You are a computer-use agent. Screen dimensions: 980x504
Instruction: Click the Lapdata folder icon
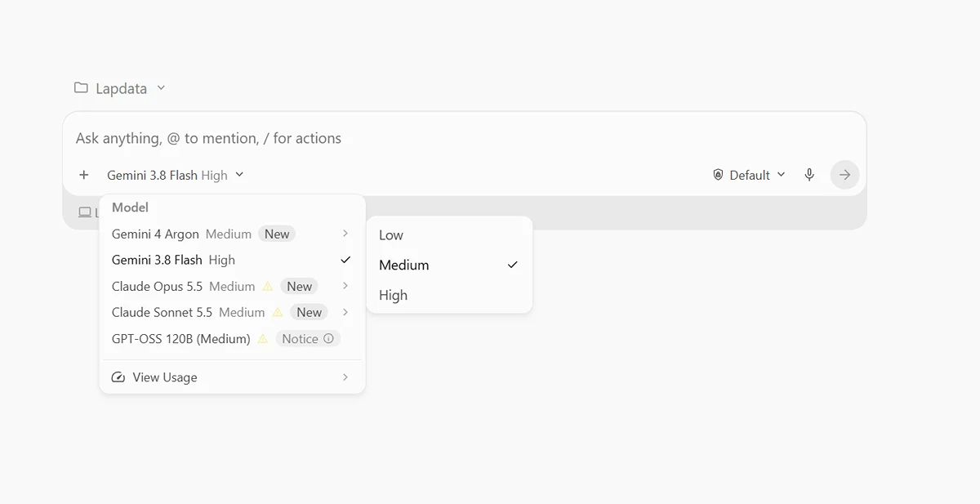(x=81, y=87)
